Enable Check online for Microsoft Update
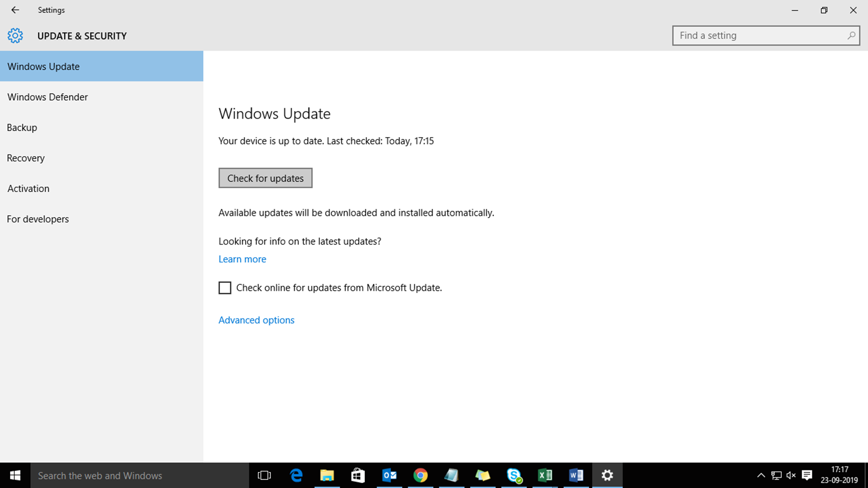 [225, 287]
